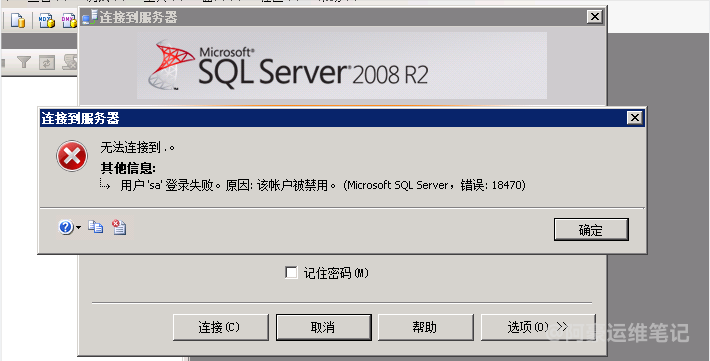This screenshot has height=361, width=710.
Task: Click the 无法连接到 . message text
Action: [x=138, y=147]
